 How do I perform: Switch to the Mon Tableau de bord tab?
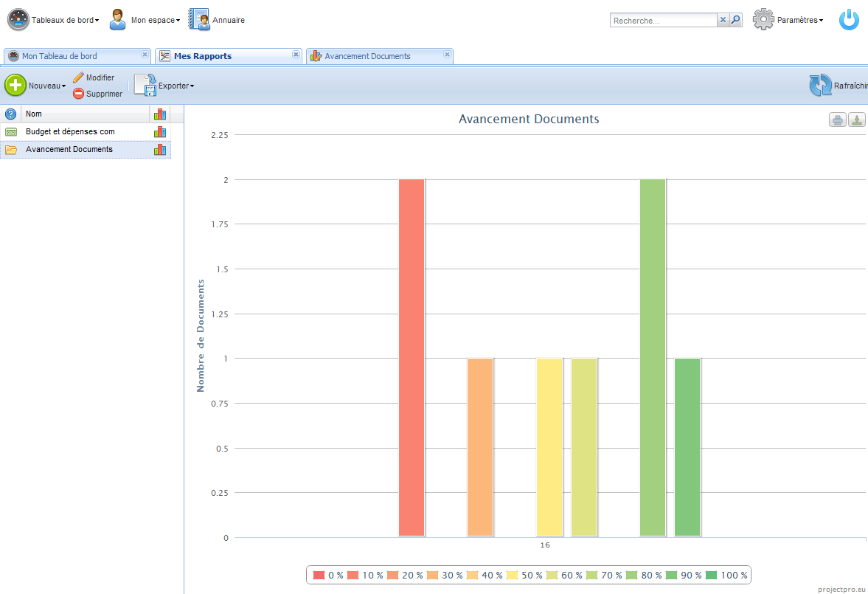click(x=59, y=56)
